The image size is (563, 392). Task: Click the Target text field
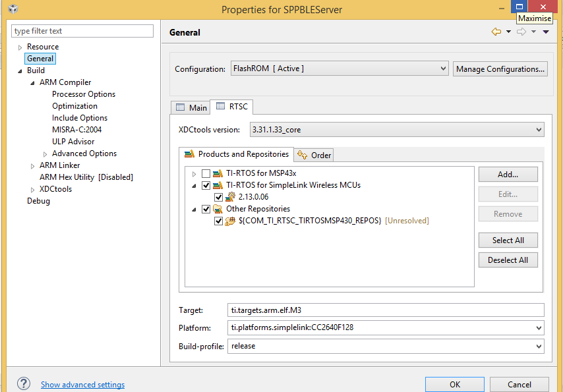pyautogui.click(x=386, y=310)
